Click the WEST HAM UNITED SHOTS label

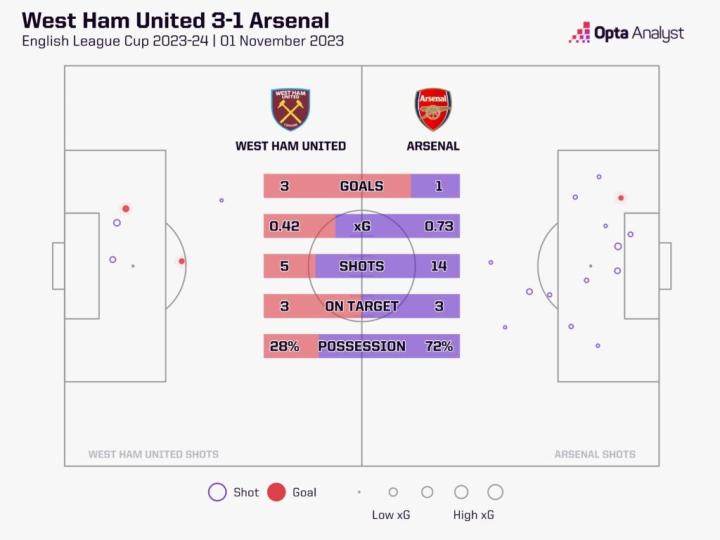(x=153, y=454)
